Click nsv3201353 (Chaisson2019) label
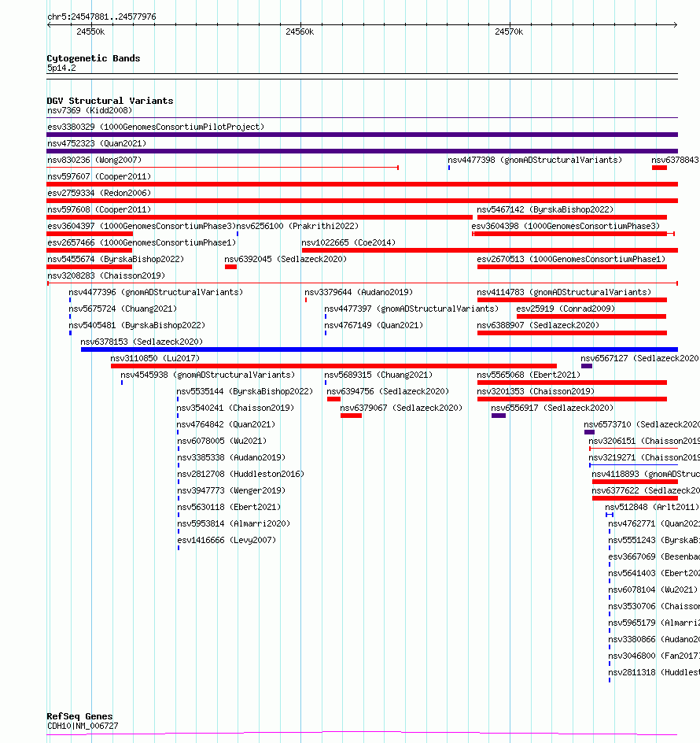 click(x=536, y=392)
